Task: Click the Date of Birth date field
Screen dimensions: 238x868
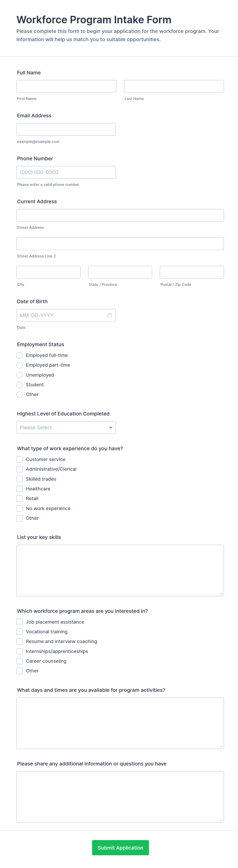Action: [x=61, y=315]
